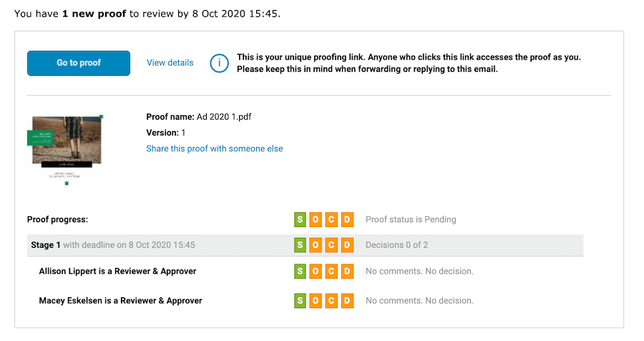Click orange D icon for Macey Eskelsen
The height and width of the screenshot is (341, 644).
click(347, 301)
